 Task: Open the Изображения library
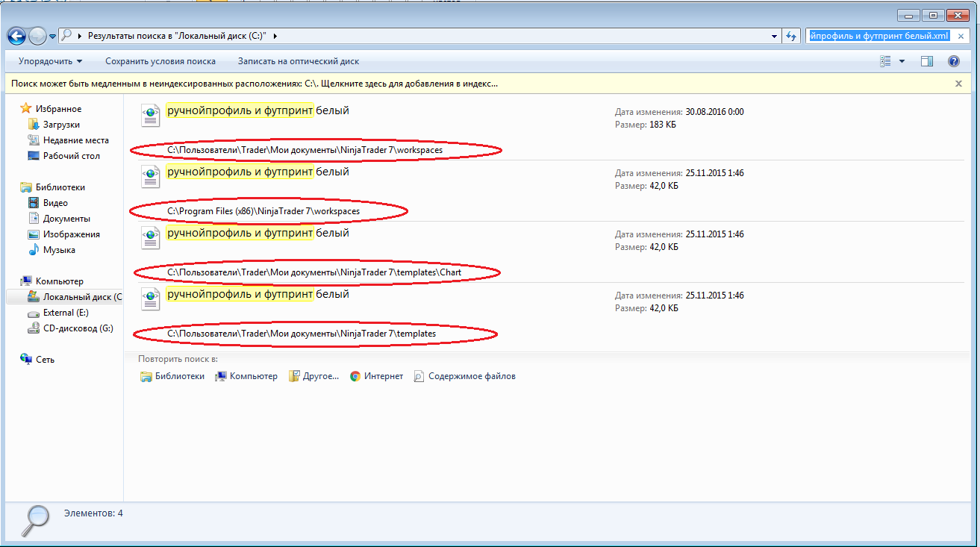click(x=71, y=234)
